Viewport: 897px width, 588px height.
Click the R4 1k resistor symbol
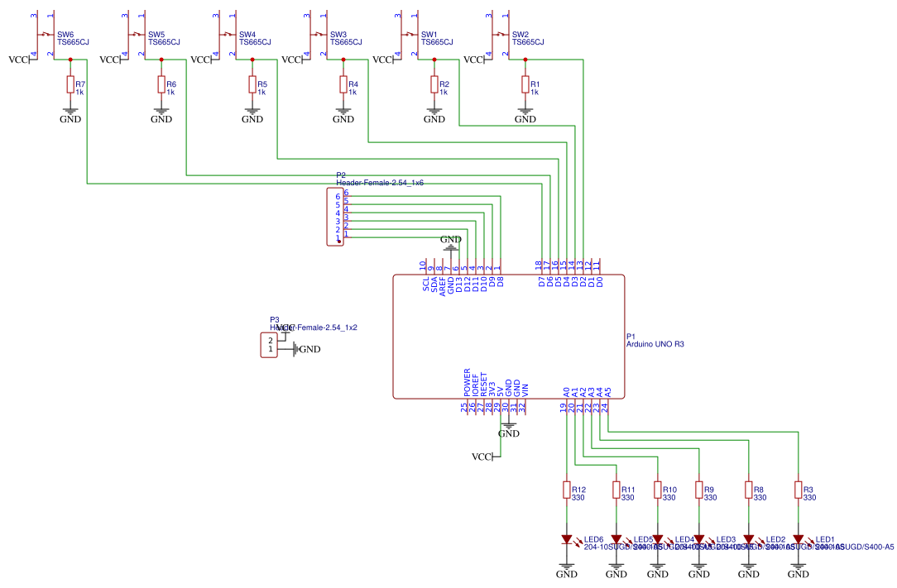[343, 84]
